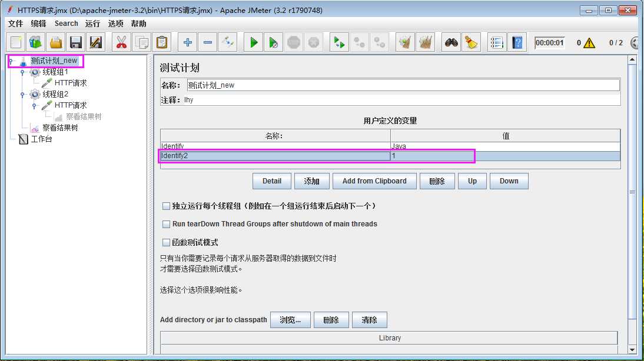Reset search with the sweeping brush icon
The image size is (644, 361).
click(x=471, y=42)
